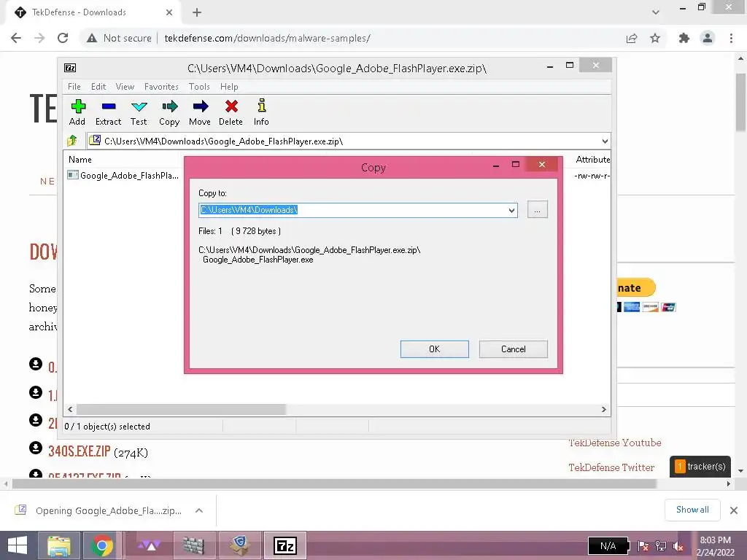This screenshot has width=747, height=560.
Task: Close the TekDefense - Downloads tab
Action: pyautogui.click(x=169, y=12)
